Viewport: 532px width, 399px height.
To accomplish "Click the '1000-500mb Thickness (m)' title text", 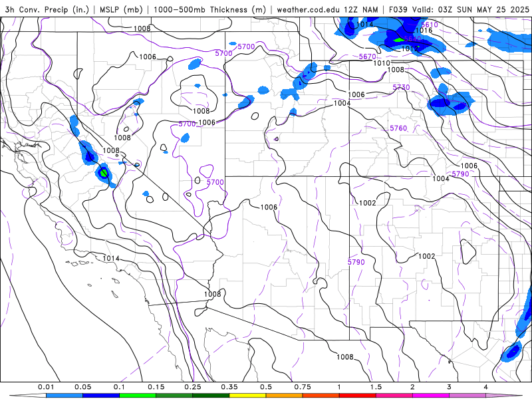I will point(209,9).
